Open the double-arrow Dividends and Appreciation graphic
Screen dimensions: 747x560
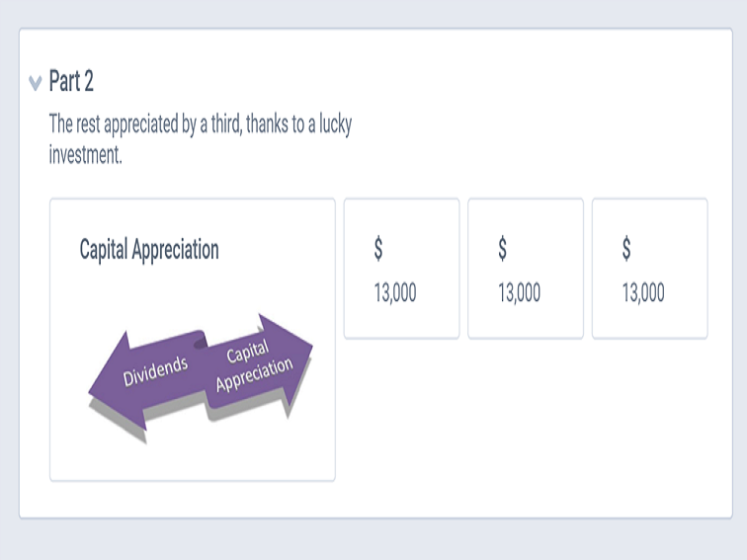coord(201,379)
